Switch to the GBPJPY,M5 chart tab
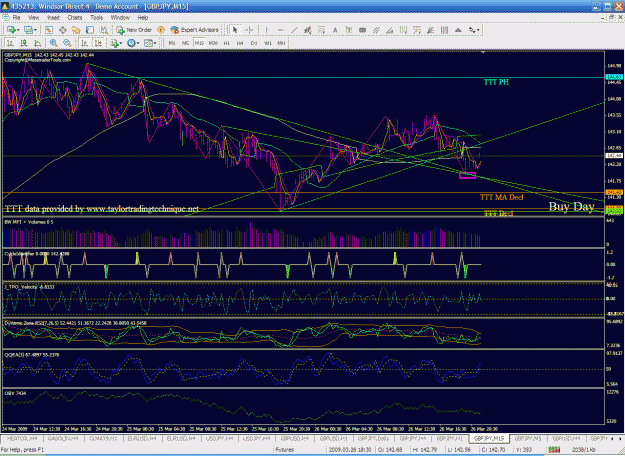Image resolution: width=625 pixels, height=456 pixels. coord(528,438)
